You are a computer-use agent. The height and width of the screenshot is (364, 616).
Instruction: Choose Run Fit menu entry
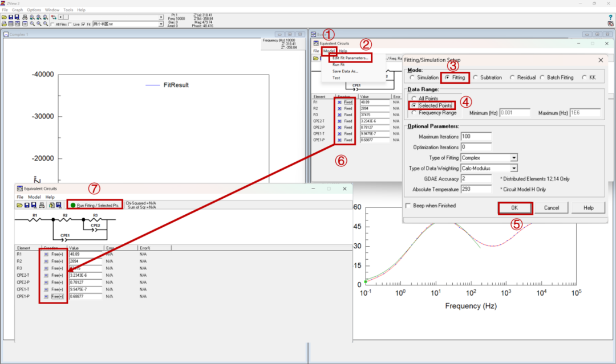point(338,65)
